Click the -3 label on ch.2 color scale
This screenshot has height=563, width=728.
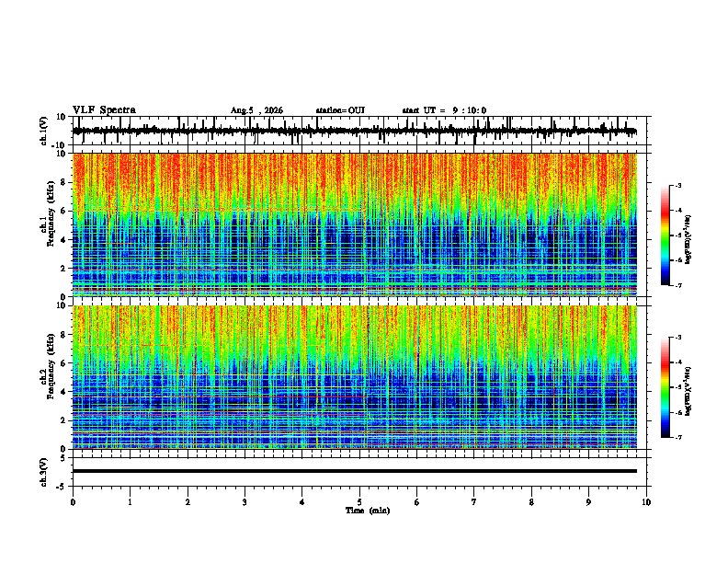click(677, 338)
